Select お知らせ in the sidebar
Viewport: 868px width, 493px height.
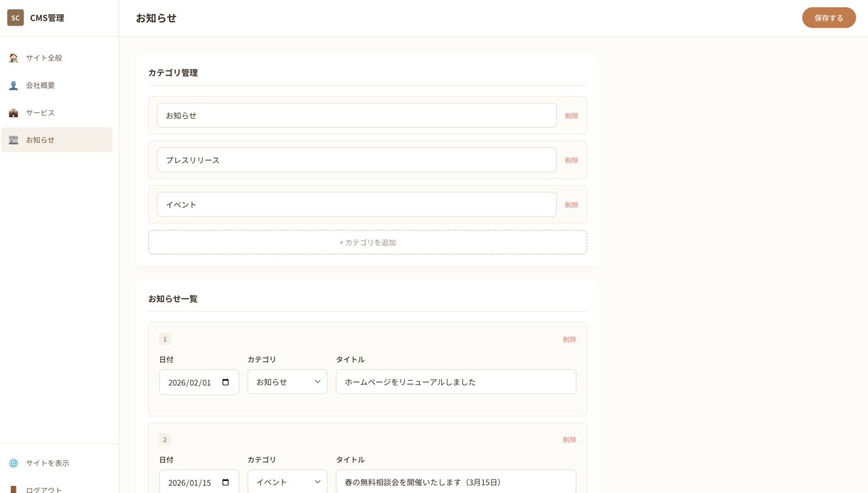pos(57,140)
